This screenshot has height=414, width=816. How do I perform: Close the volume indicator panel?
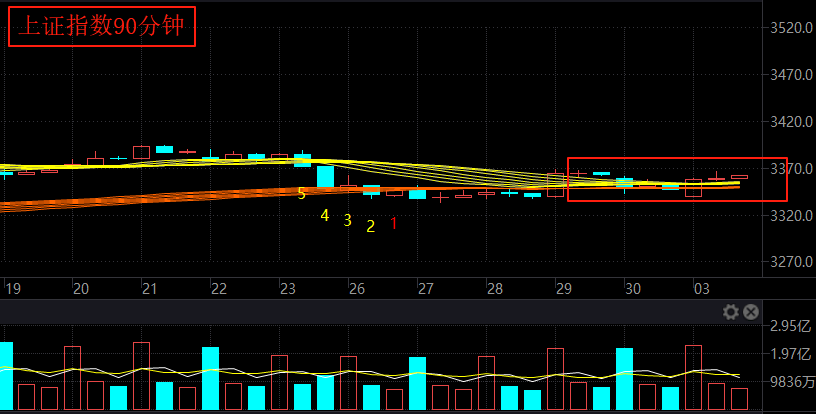[750, 312]
